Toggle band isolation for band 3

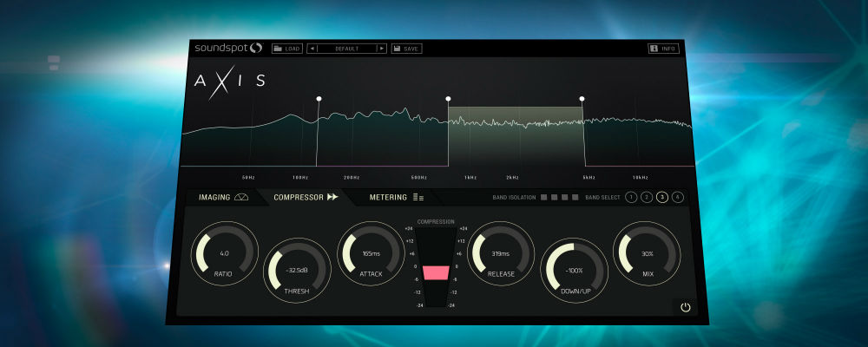coord(565,197)
